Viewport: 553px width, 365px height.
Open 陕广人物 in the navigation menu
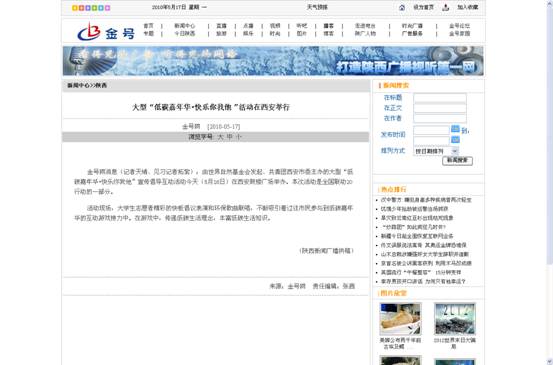point(365,34)
